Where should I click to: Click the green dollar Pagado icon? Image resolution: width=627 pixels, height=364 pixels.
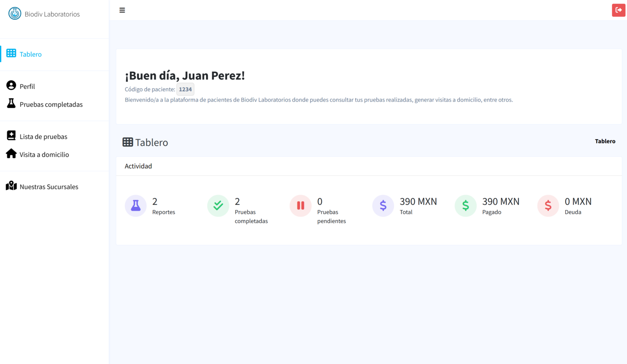pyautogui.click(x=465, y=206)
